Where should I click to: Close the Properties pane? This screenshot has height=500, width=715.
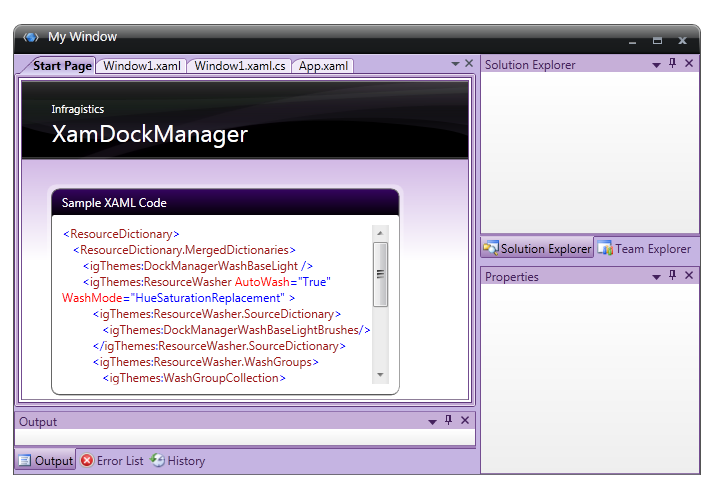coord(689,275)
